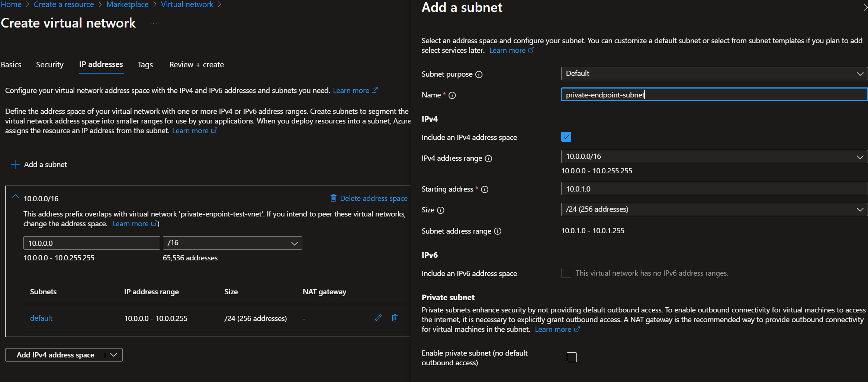Click the 65,536 addresses text
This screenshot has width=868, height=382.
pyautogui.click(x=190, y=258)
